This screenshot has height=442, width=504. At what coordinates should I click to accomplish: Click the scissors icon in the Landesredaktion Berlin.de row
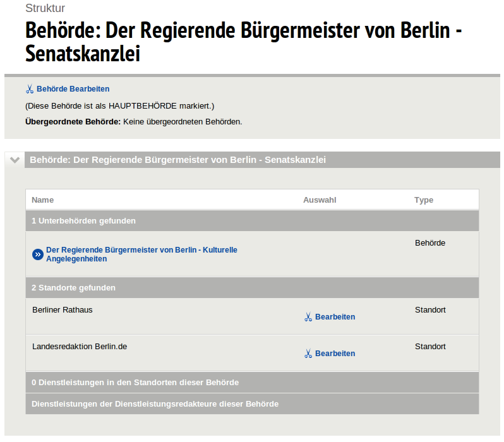coord(308,354)
